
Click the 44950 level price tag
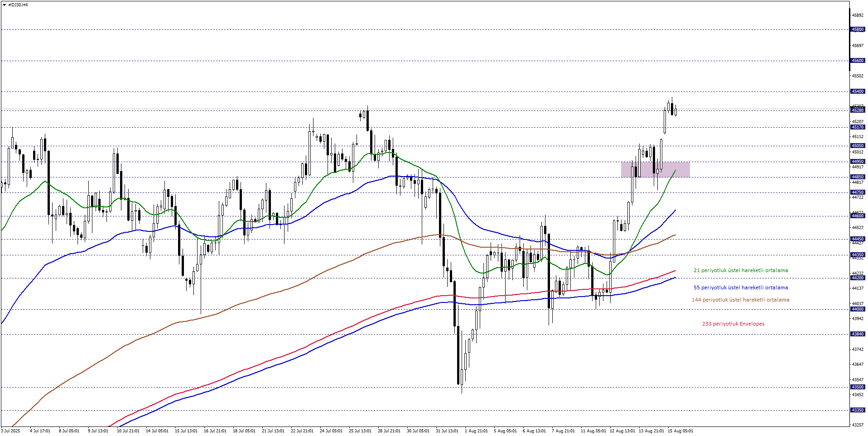[x=858, y=162]
